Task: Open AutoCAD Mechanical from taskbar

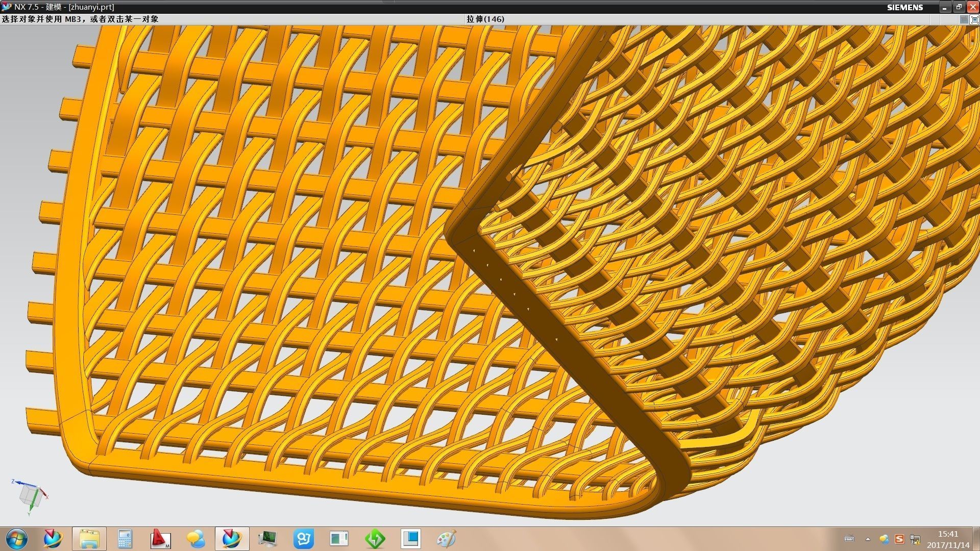Action: tap(161, 539)
